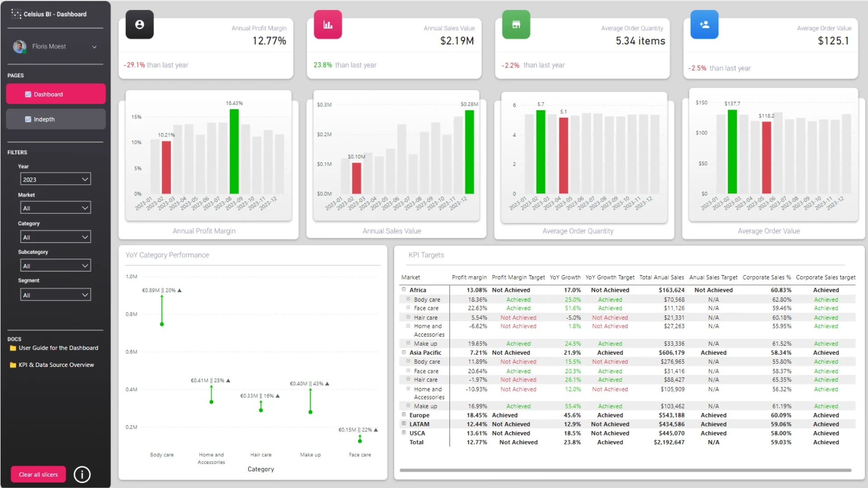This screenshot has height=488, width=868.
Task: Expand the LATAM market row
Action: [x=404, y=424]
